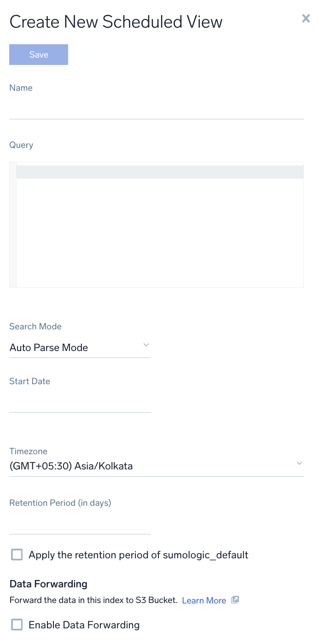Viewport: 325px width, 644px height.
Task: Select the Auto Parse Mode option text
Action: click(x=48, y=347)
